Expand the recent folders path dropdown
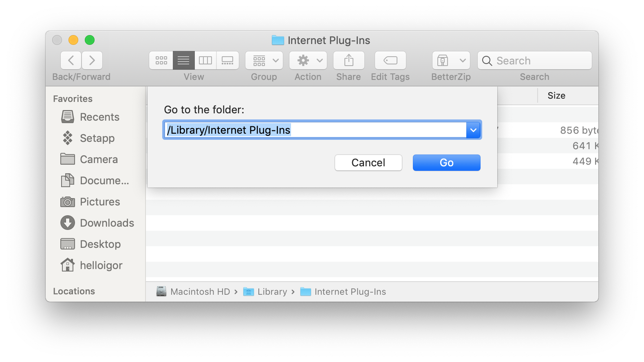 (473, 130)
